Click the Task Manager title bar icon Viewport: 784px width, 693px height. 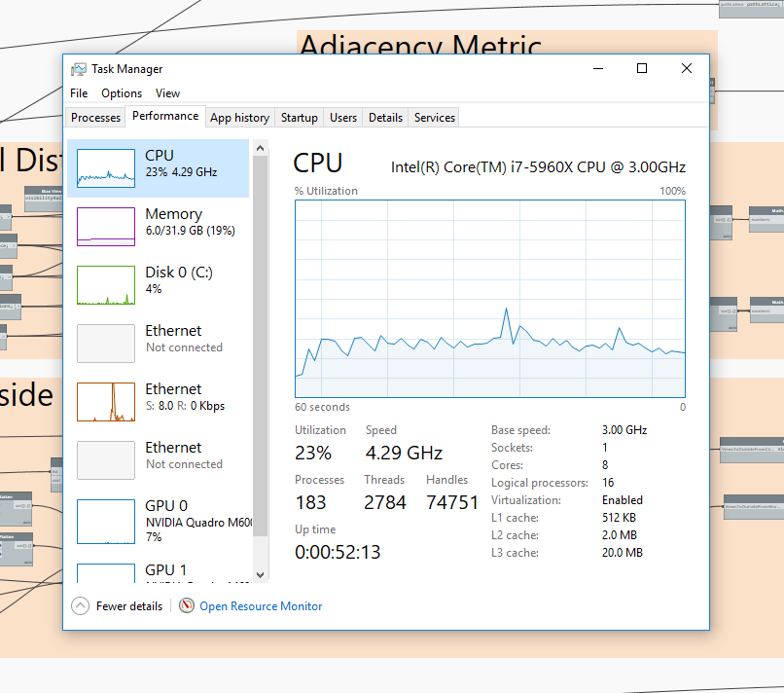[79, 69]
